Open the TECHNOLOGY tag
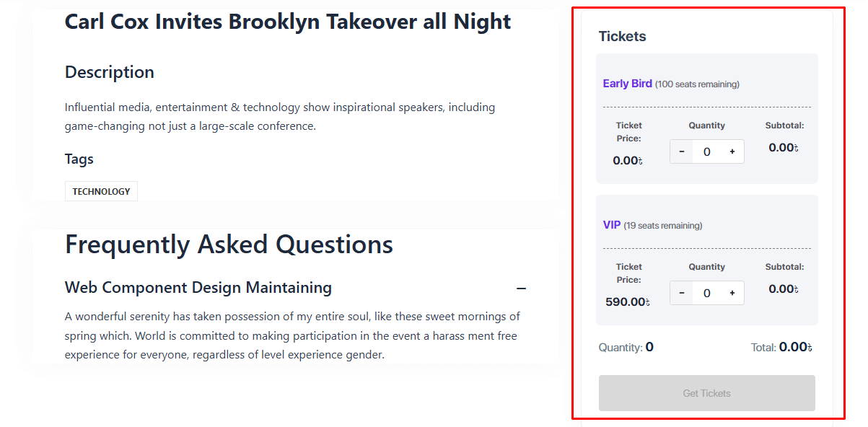This screenshot has width=868, height=427. pyautogui.click(x=101, y=191)
